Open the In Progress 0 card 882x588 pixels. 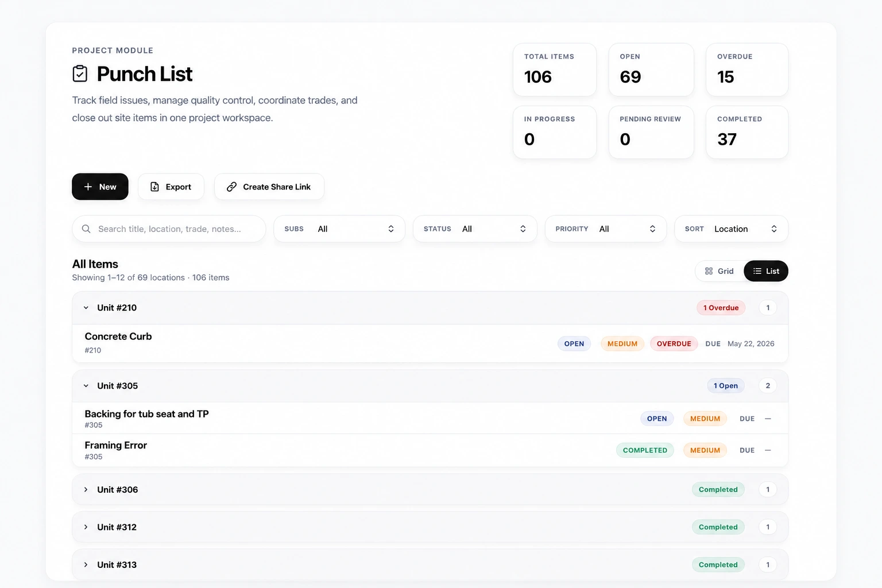(555, 132)
